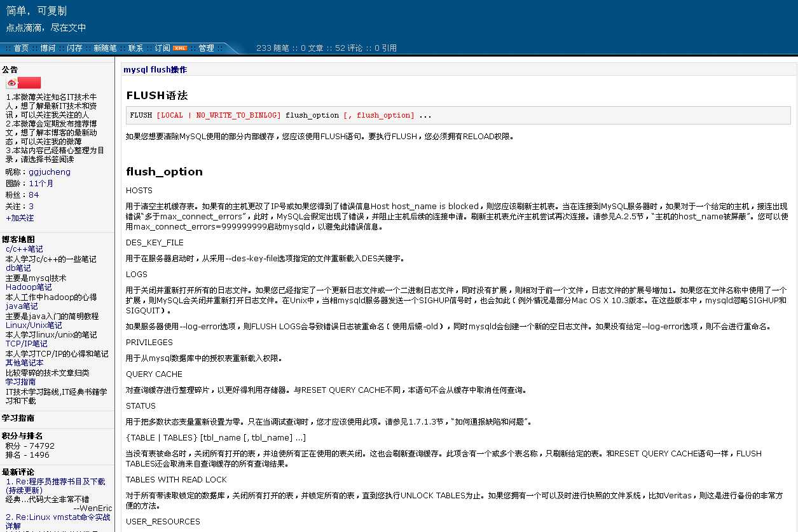Open db笔记 category link
798x532 pixels.
click(18, 268)
